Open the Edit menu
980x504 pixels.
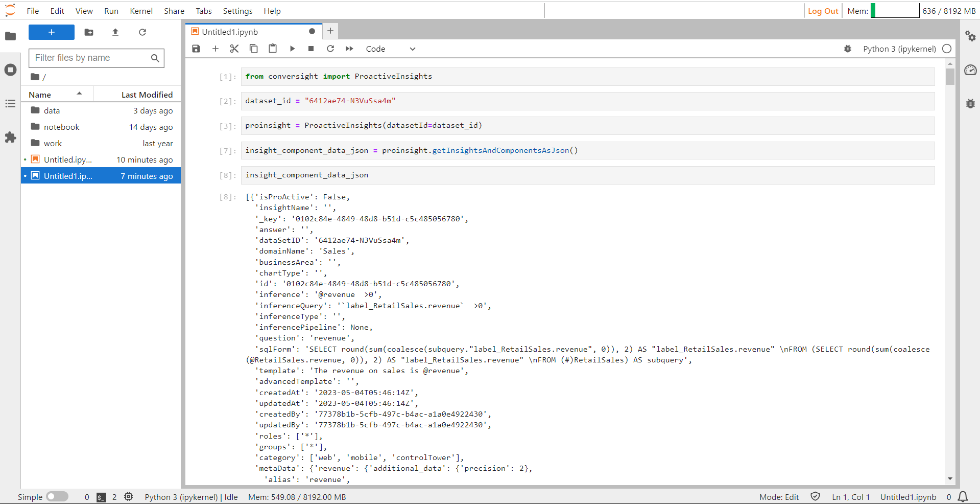[57, 11]
